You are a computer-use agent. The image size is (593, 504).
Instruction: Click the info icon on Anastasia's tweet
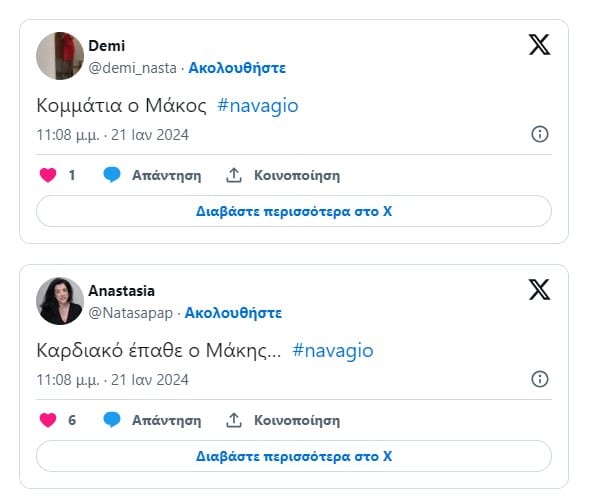[x=540, y=379]
